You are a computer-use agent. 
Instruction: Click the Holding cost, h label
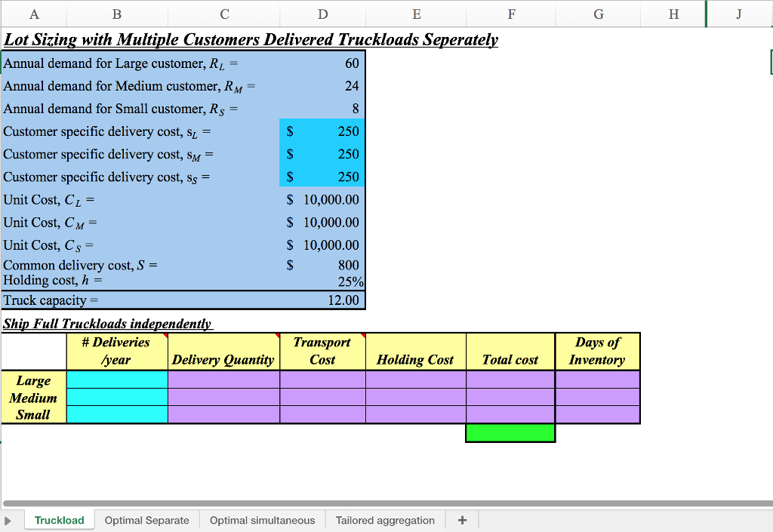tap(52, 280)
